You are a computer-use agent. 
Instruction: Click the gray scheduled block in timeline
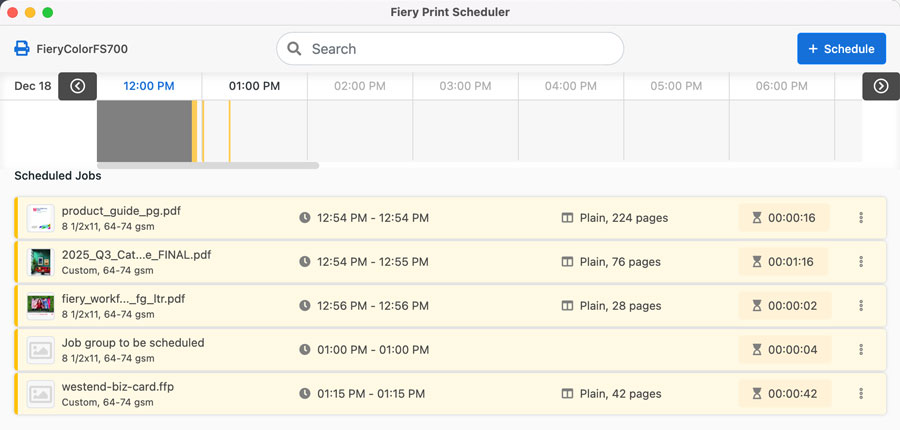144,130
